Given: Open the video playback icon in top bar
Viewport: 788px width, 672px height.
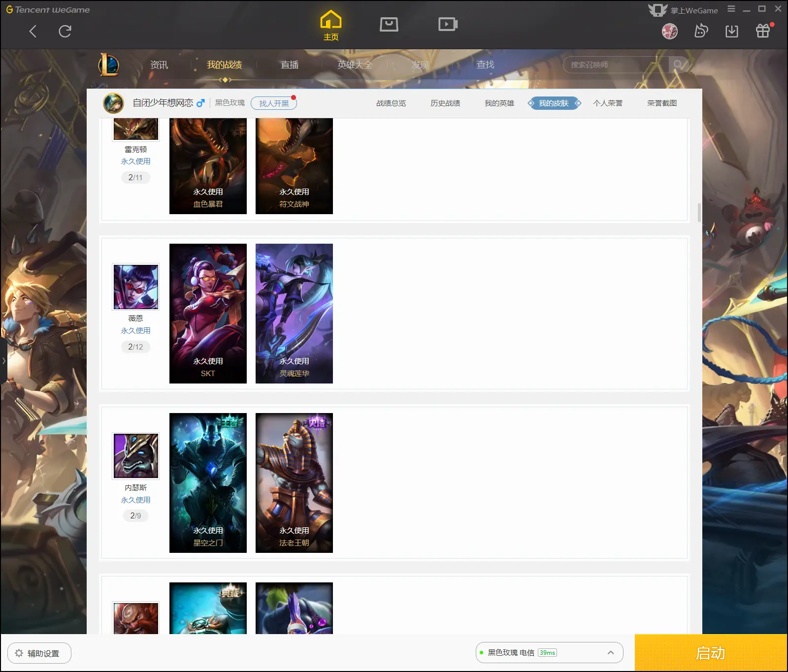Looking at the screenshot, I should (448, 24).
